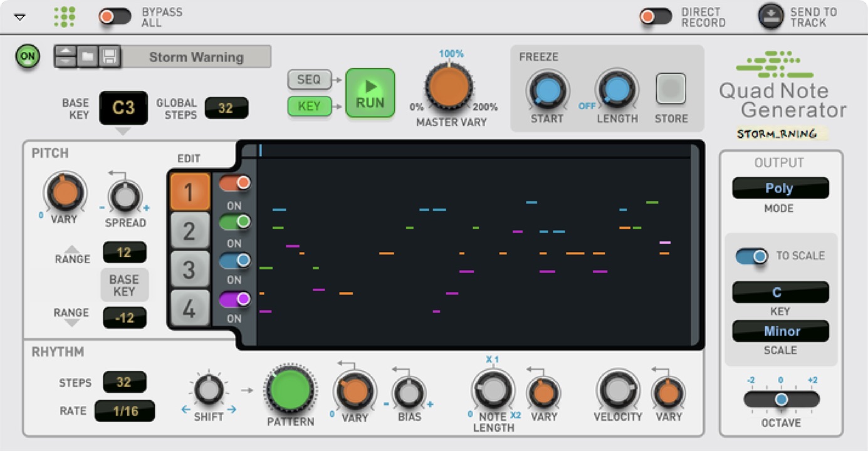
Task: Open the Poly output mode selector
Action: (780, 188)
